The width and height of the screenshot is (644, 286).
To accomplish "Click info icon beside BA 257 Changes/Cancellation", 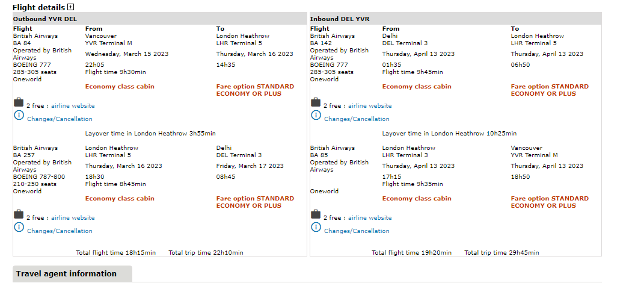I will pyautogui.click(x=19, y=228).
